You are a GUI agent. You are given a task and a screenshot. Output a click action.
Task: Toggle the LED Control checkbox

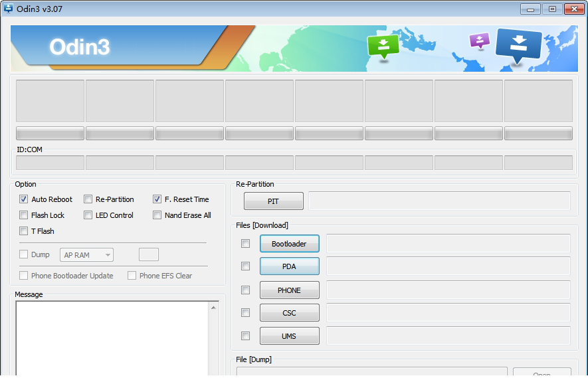88,215
